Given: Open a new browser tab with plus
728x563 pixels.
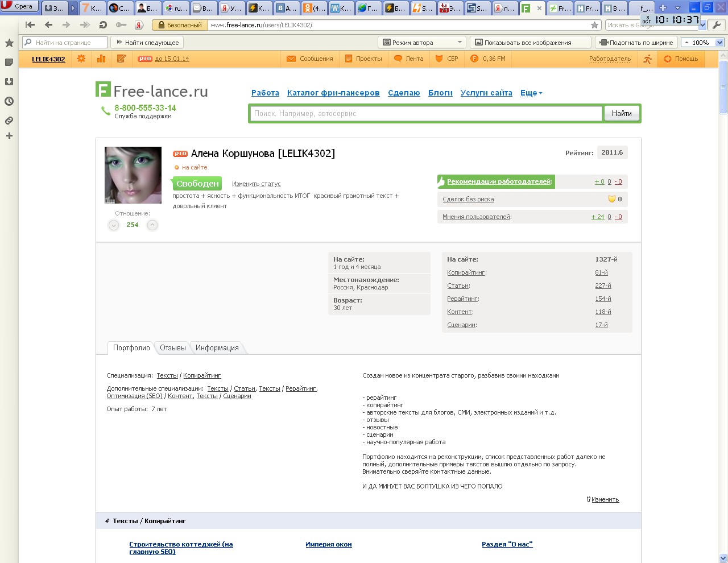Looking at the screenshot, I should (663, 8).
